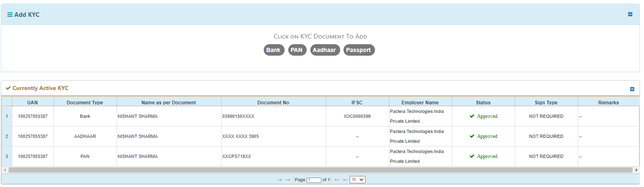Select Aadhaar document to add
This screenshot has width=644, height=187.
325,50
